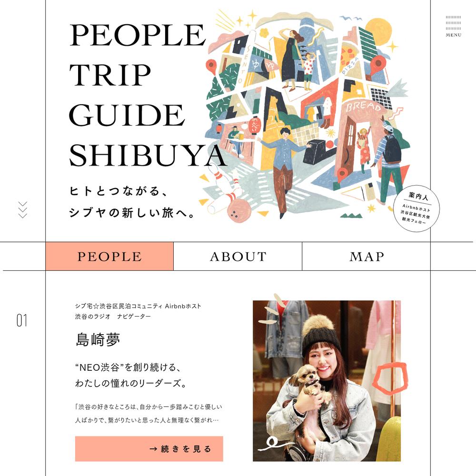
Task: Click the PEOPLE TRIP GUIDE SHIBUYA title
Action: click(148, 95)
